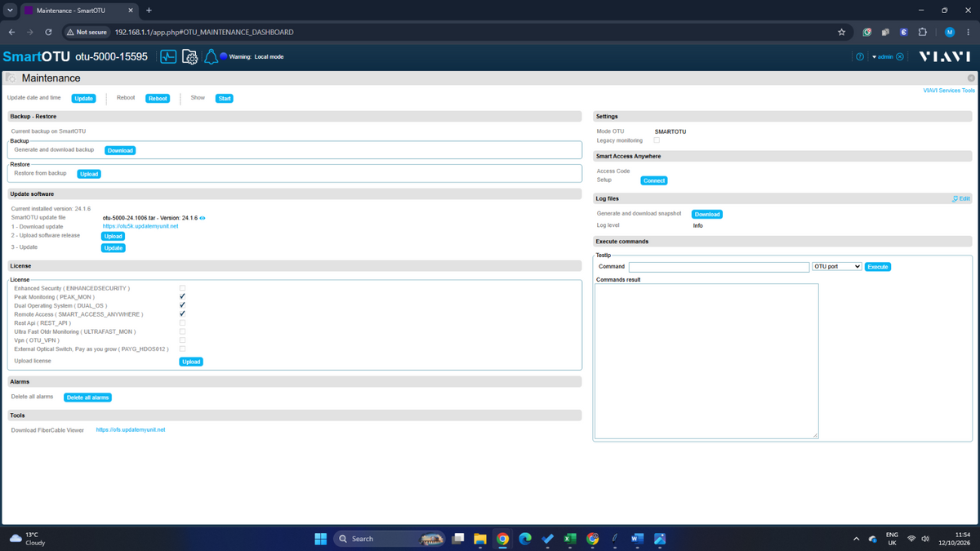
Task: Open the otu5k.updatemyunit.net download link
Action: pos(140,226)
